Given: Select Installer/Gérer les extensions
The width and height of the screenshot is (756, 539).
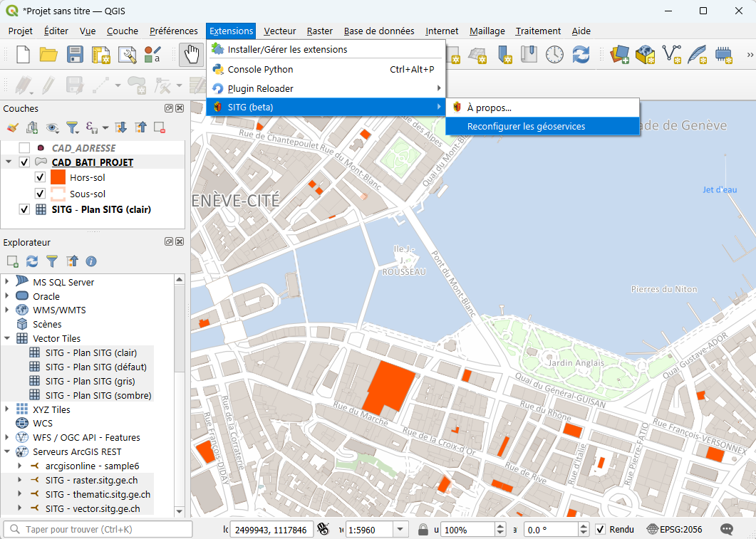Looking at the screenshot, I should click(326, 49).
